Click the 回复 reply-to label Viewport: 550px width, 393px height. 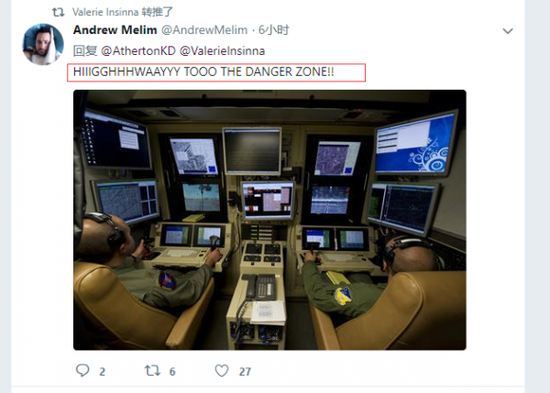point(85,51)
